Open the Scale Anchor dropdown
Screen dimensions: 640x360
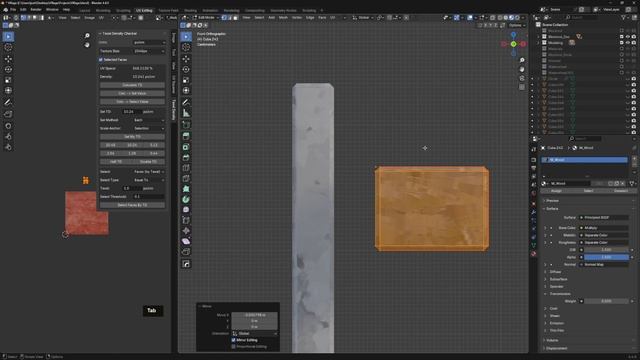(149, 128)
